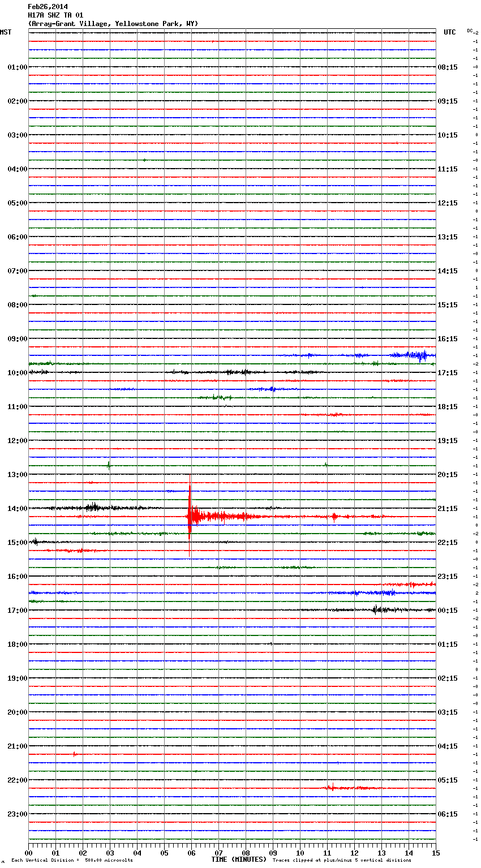
Task: Select the 11:00 MST row label
Action: [x=17, y=406]
